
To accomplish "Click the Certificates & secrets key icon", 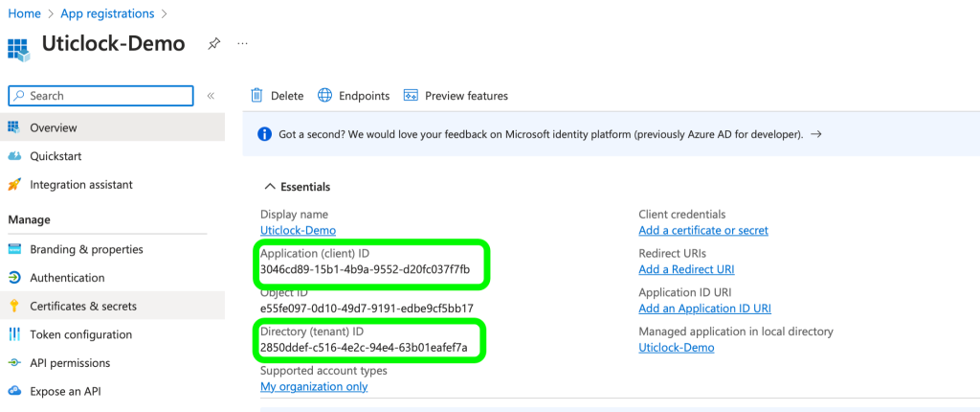I will pyautogui.click(x=14, y=307).
